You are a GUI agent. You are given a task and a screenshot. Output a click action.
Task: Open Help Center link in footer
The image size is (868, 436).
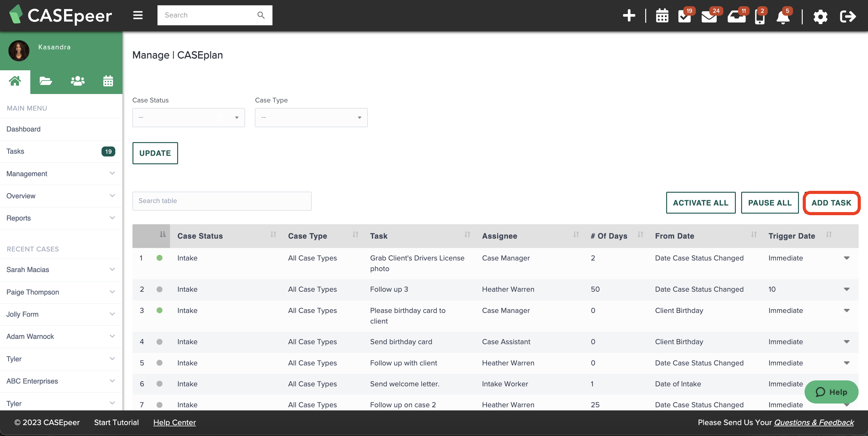[x=174, y=422]
